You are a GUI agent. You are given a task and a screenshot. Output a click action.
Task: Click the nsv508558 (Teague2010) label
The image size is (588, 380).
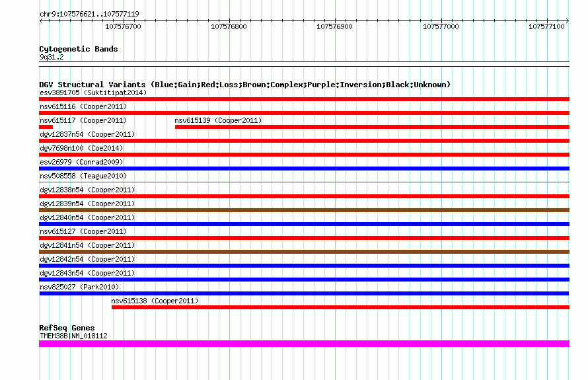pyautogui.click(x=83, y=176)
